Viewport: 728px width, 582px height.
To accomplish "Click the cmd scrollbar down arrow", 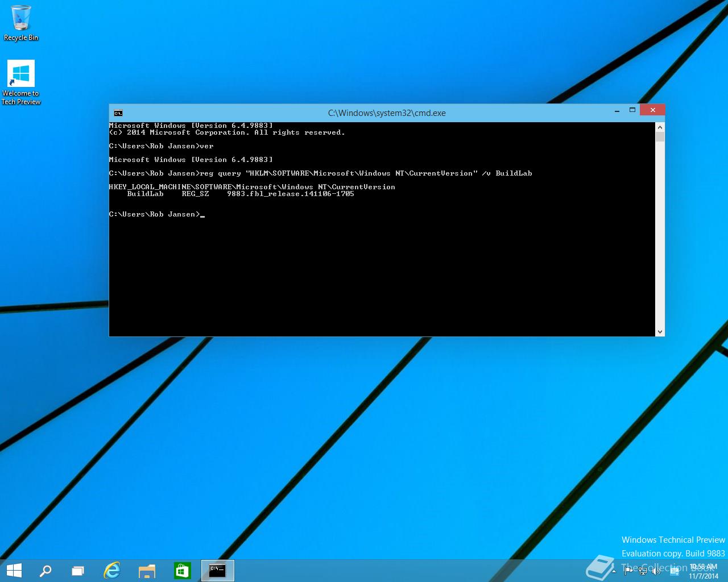I will (x=660, y=331).
